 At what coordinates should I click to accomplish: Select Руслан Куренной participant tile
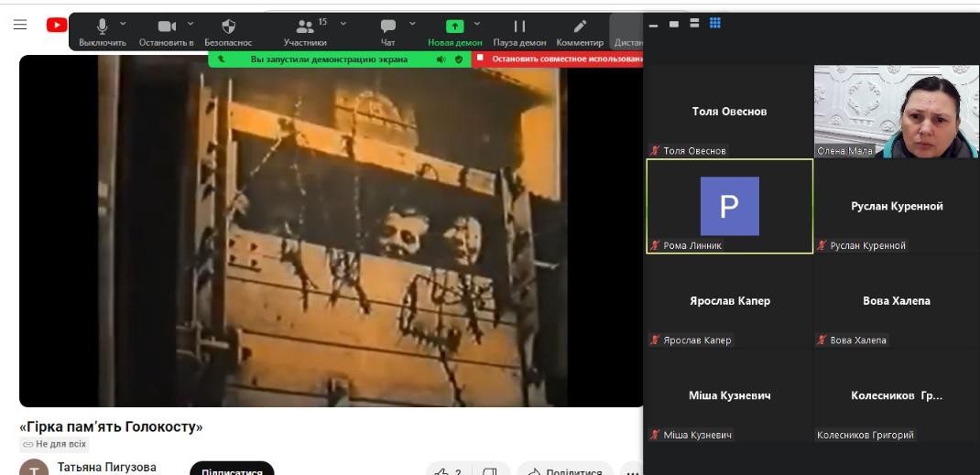pyautogui.click(x=897, y=206)
